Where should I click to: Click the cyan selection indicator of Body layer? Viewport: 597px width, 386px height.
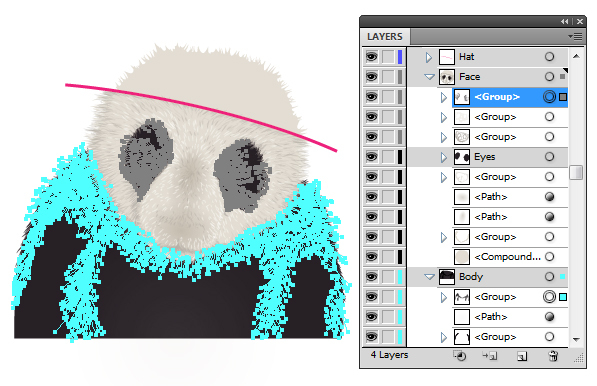(562, 276)
